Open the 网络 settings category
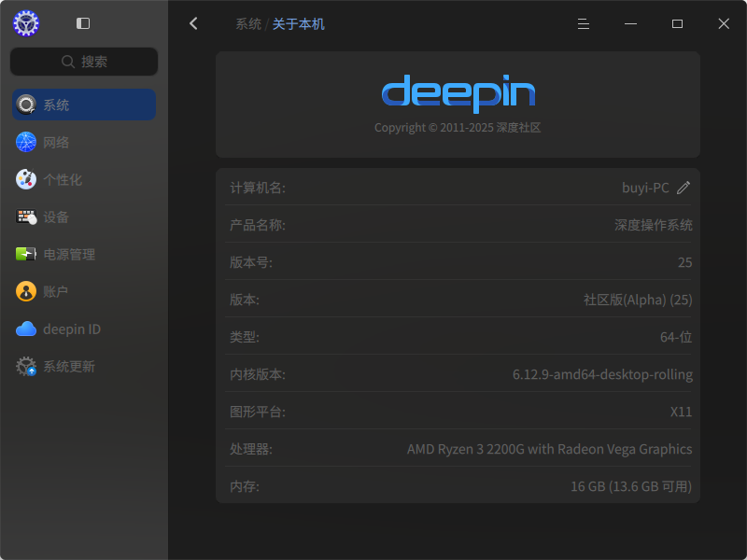 (84, 142)
